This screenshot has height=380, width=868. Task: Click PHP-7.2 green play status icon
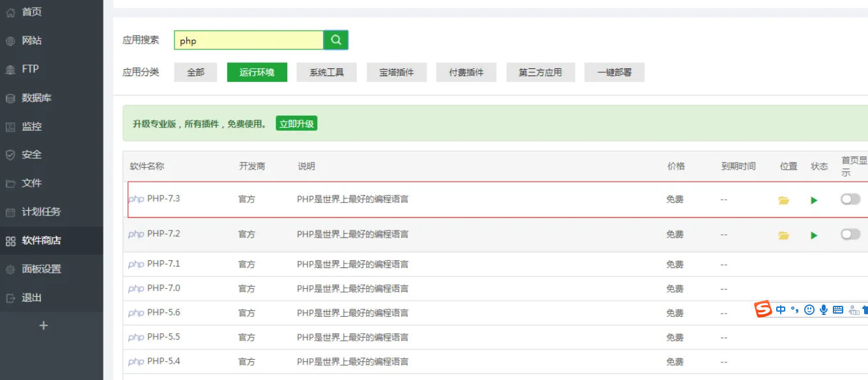pos(814,236)
